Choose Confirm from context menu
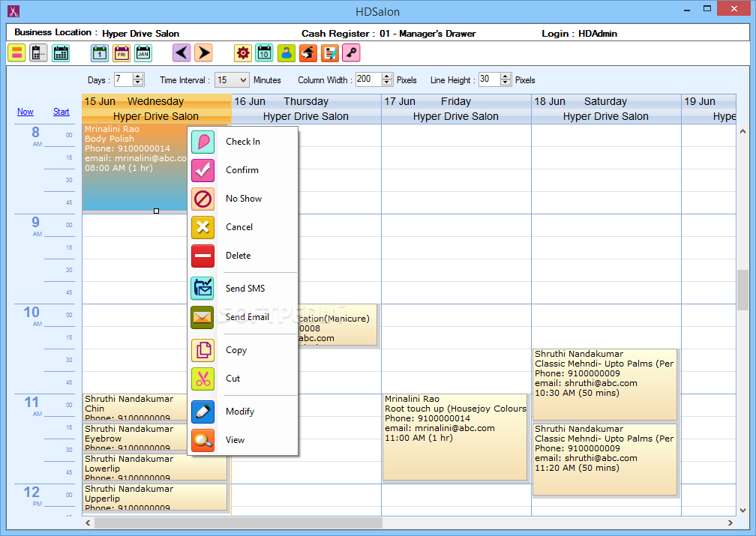 click(x=243, y=170)
